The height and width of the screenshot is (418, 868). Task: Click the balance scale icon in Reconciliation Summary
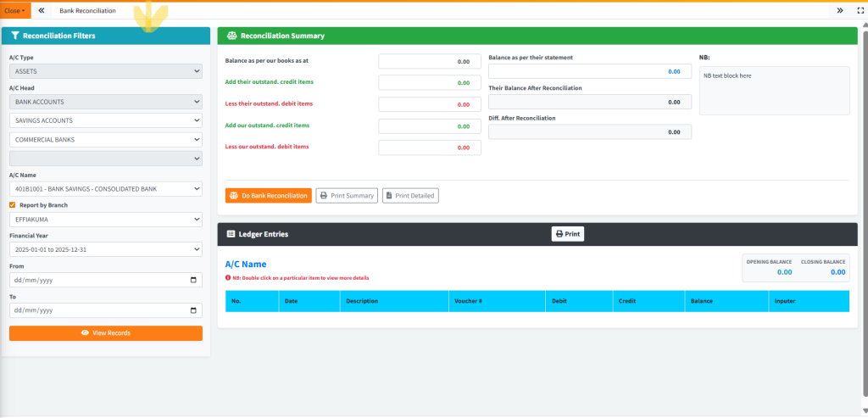[231, 36]
